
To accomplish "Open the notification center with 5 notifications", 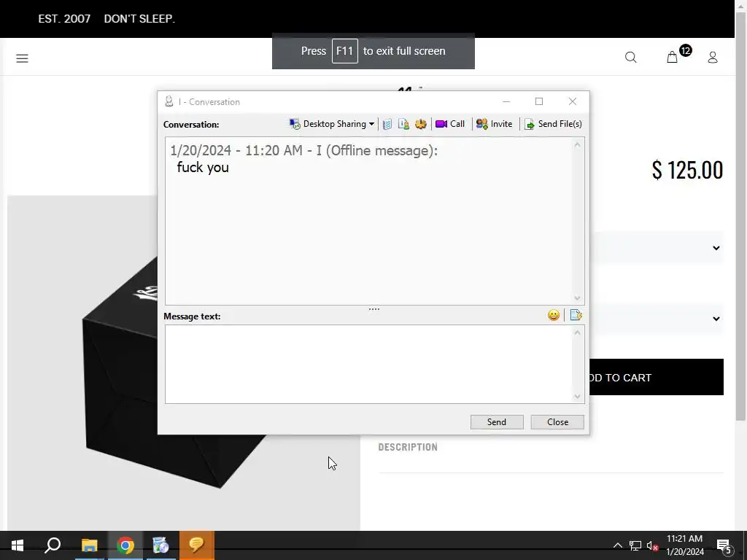I will 724,546.
